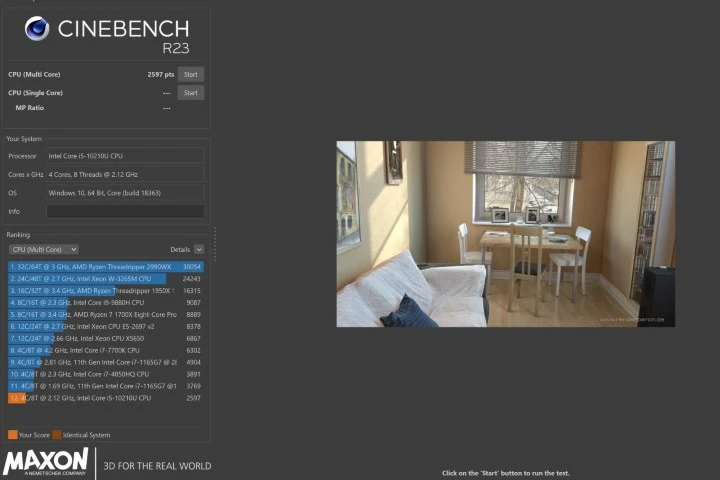Click the Cinebench sphere logo icon

37,28
